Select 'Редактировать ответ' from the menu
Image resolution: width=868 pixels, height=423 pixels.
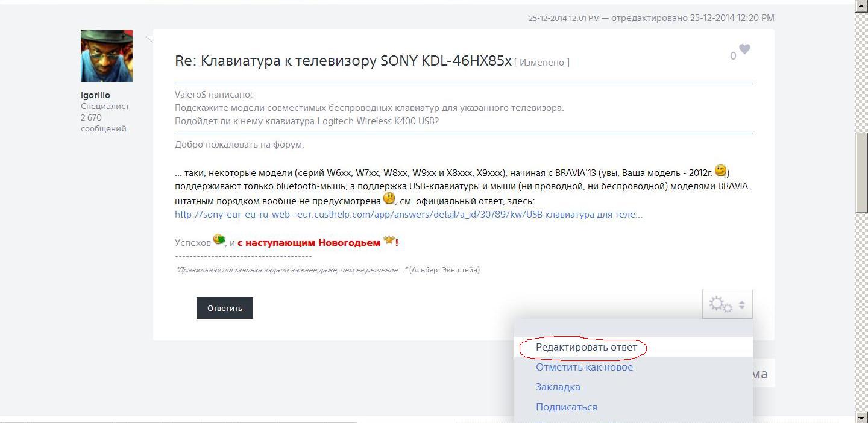[586, 348]
